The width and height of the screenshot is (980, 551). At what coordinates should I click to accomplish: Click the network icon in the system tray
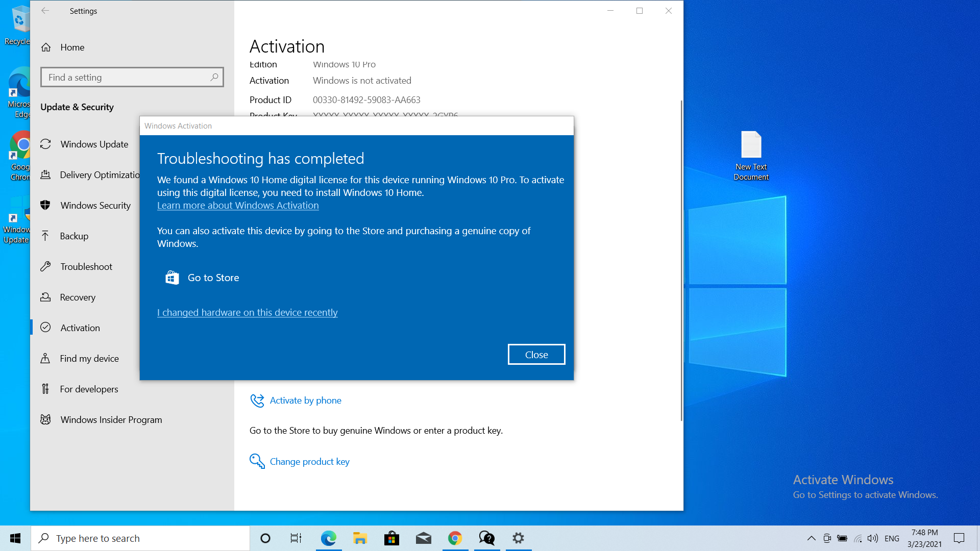858,538
